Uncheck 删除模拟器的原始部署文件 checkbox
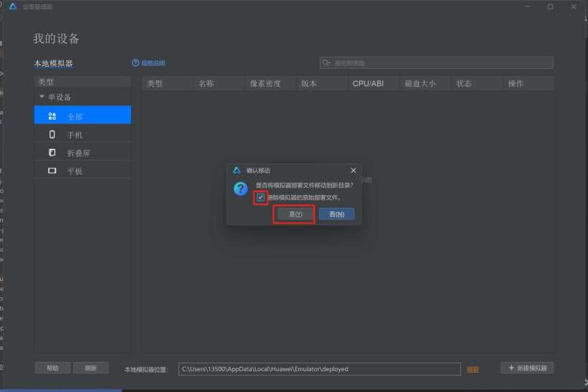The image size is (588, 392). 261,197
